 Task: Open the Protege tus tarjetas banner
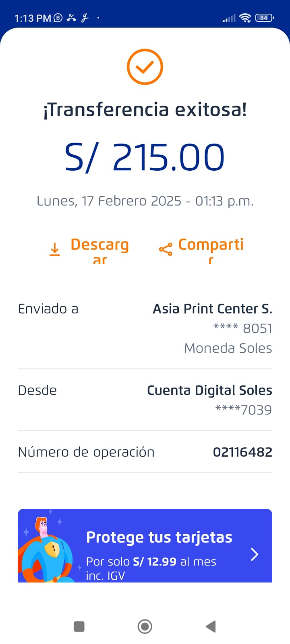(159, 545)
